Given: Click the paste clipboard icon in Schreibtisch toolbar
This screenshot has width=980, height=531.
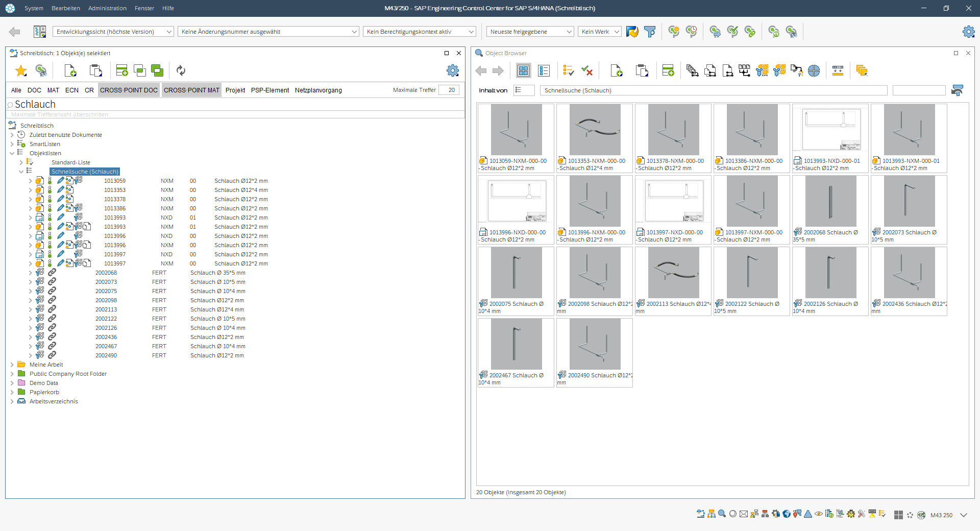Looking at the screenshot, I should 96,70.
